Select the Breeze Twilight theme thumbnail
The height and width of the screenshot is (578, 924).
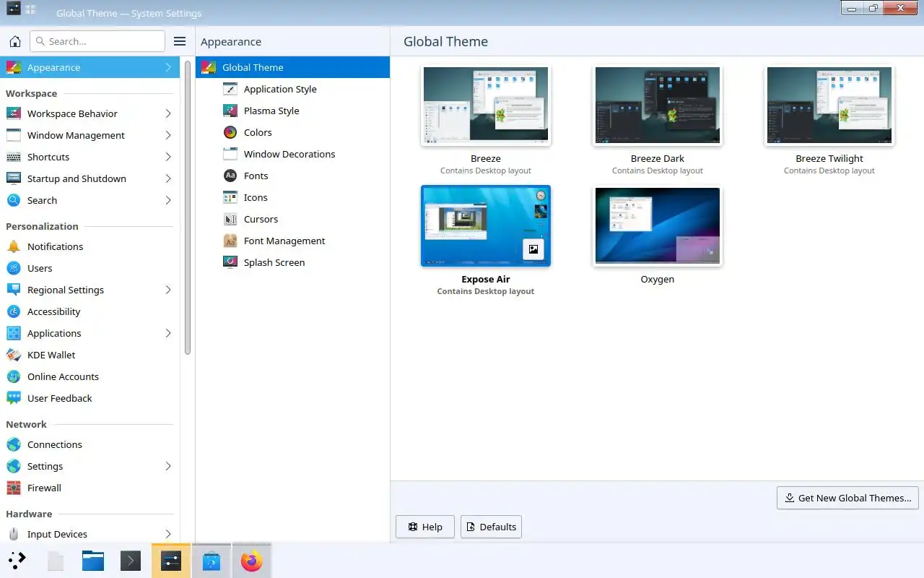pos(829,105)
